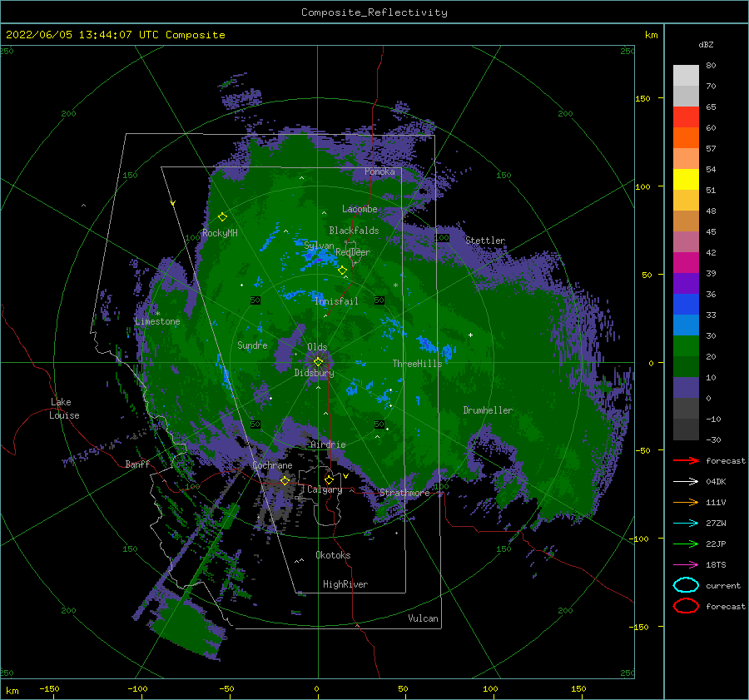Image resolution: width=749 pixels, height=700 pixels.
Task: Click the 'ThreeHills' map label
Action: pyautogui.click(x=418, y=364)
